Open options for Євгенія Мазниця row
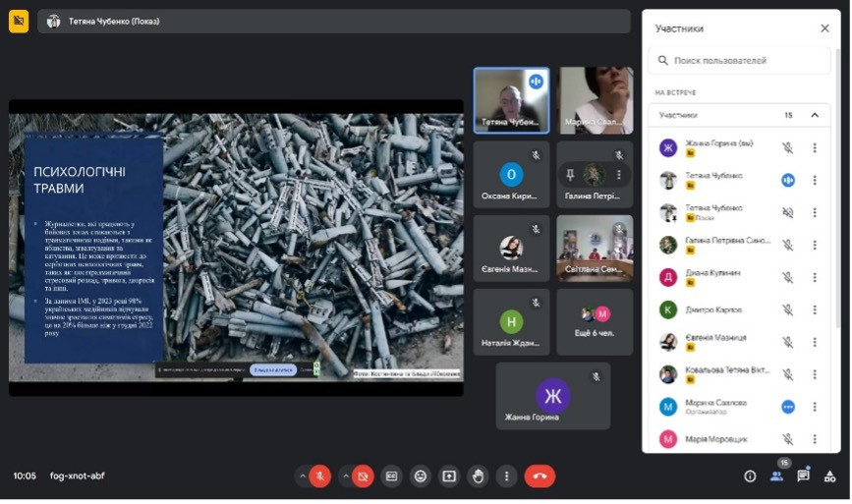Viewport: 852px width, 504px height. click(x=815, y=342)
